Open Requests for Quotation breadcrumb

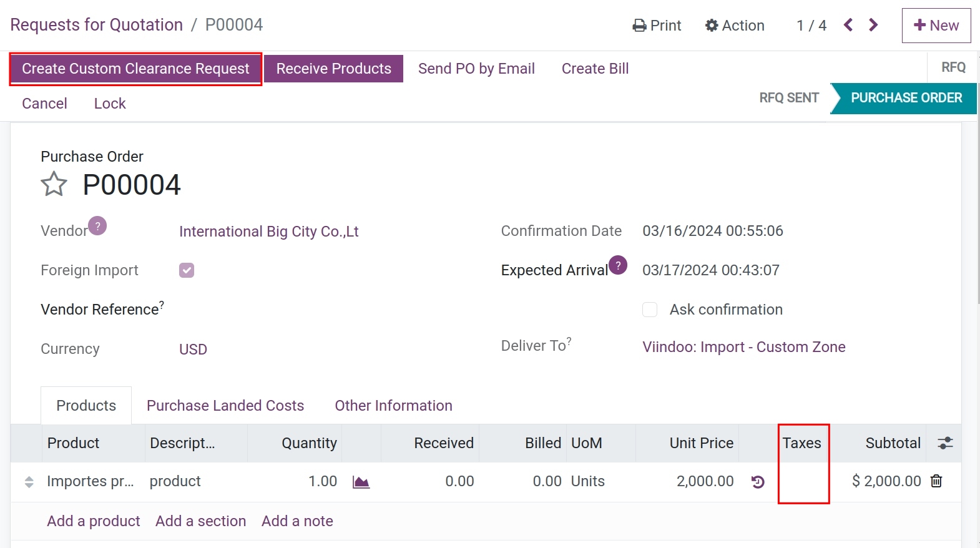[97, 25]
